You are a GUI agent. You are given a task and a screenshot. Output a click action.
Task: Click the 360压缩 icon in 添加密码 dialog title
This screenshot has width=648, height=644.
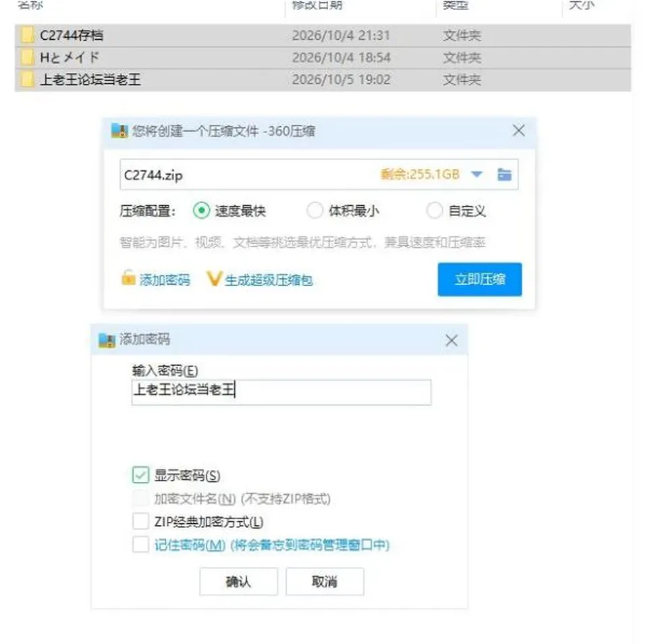point(107,340)
